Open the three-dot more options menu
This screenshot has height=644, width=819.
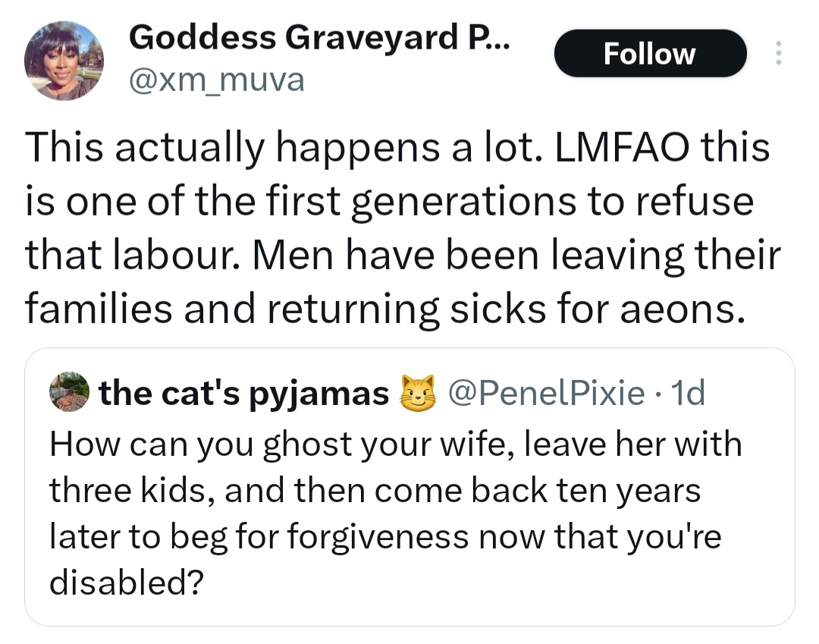coord(777,54)
